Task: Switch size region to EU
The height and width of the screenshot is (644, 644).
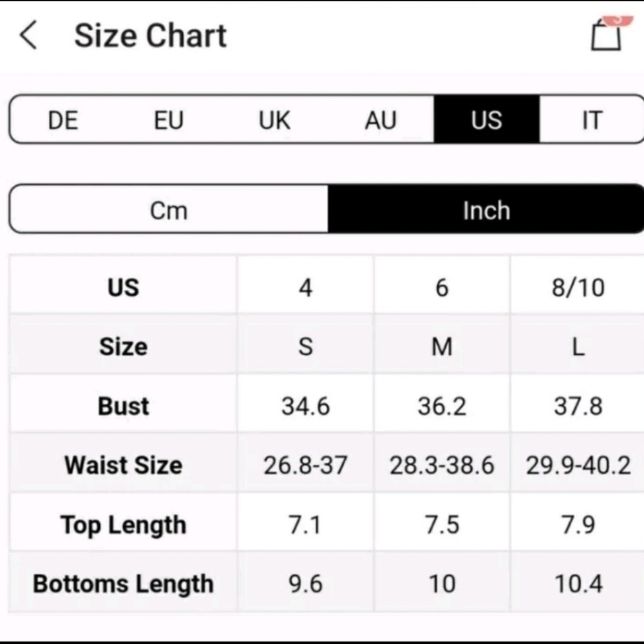Action: pyautogui.click(x=168, y=120)
